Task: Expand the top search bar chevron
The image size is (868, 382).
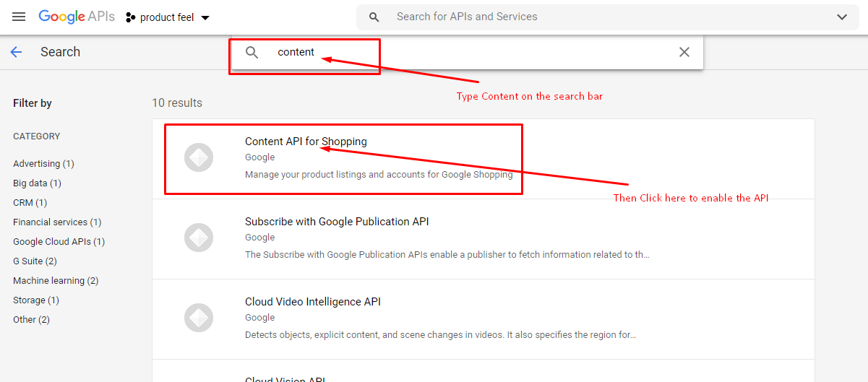Action: (842, 17)
